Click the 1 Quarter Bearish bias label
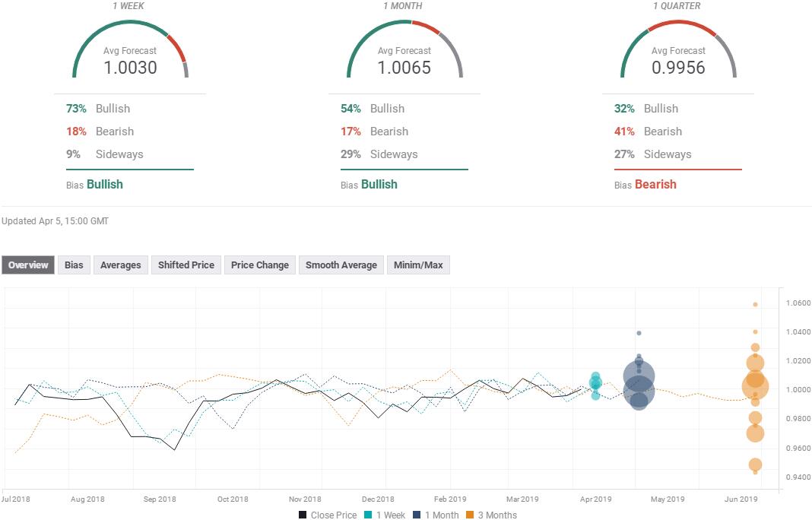Screen dimensions: 812x520 click(x=655, y=184)
